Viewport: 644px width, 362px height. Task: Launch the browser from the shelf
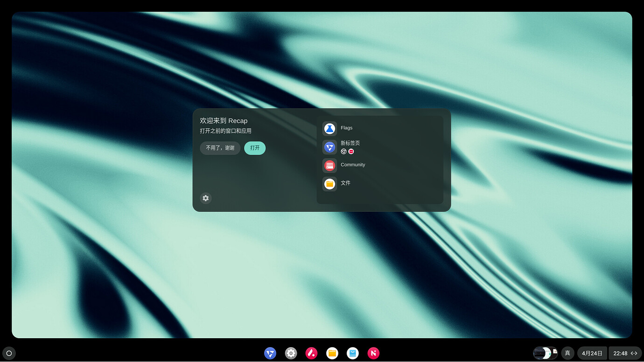click(270, 353)
